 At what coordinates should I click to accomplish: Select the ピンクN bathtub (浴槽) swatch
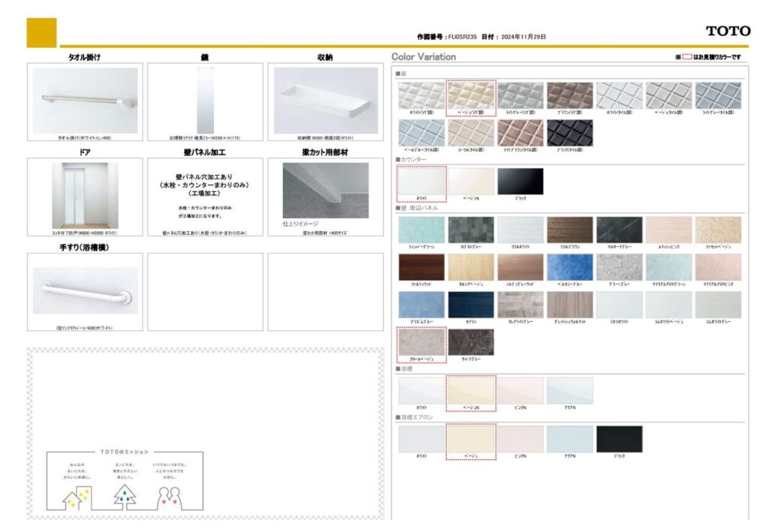[520, 390]
